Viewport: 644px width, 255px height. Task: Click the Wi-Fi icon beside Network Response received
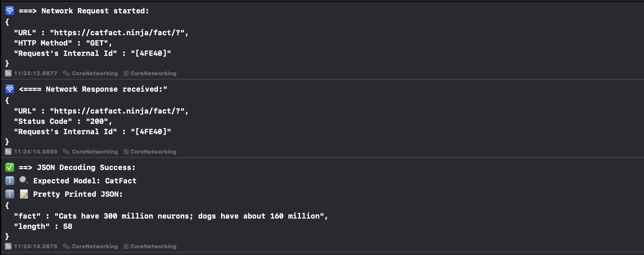(x=10, y=89)
